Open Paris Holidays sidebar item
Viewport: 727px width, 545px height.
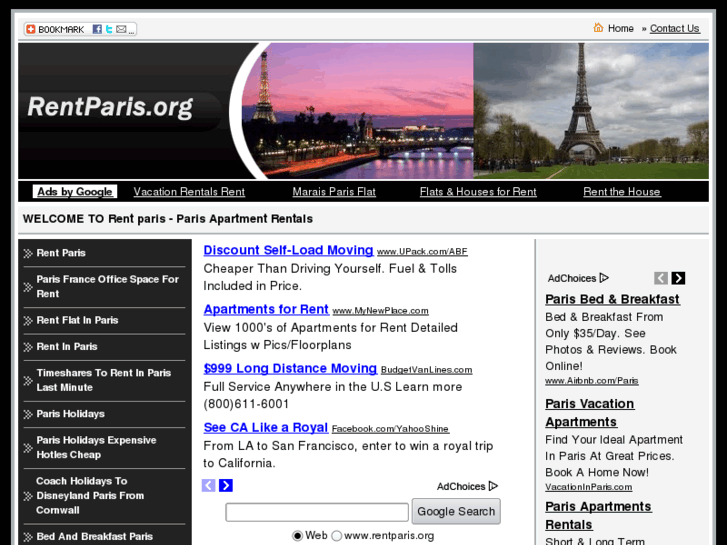70,414
